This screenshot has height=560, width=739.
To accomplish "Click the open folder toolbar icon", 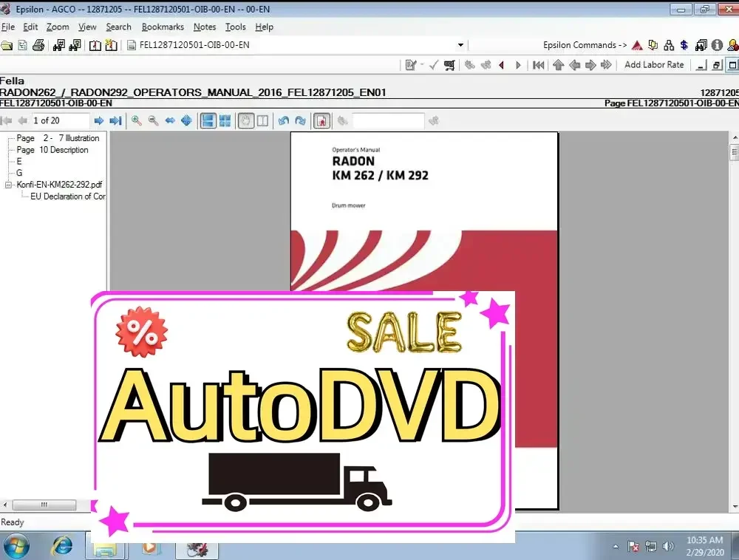I will [7, 45].
